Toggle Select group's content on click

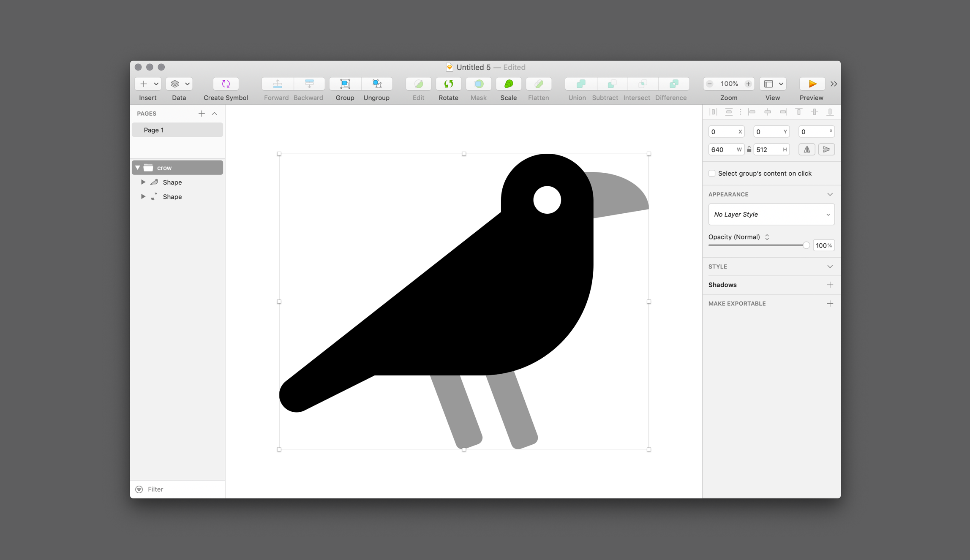711,173
